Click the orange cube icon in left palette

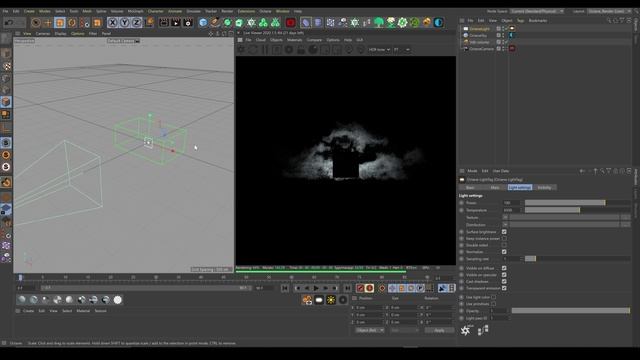(6, 102)
